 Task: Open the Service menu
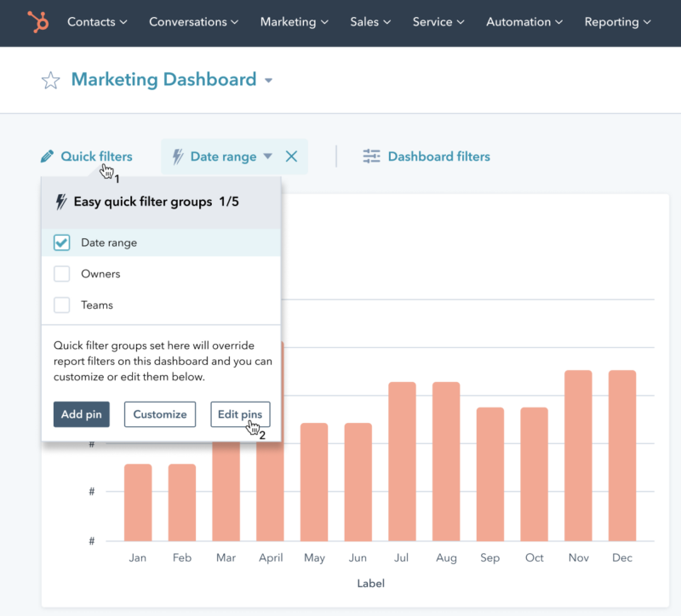438,22
